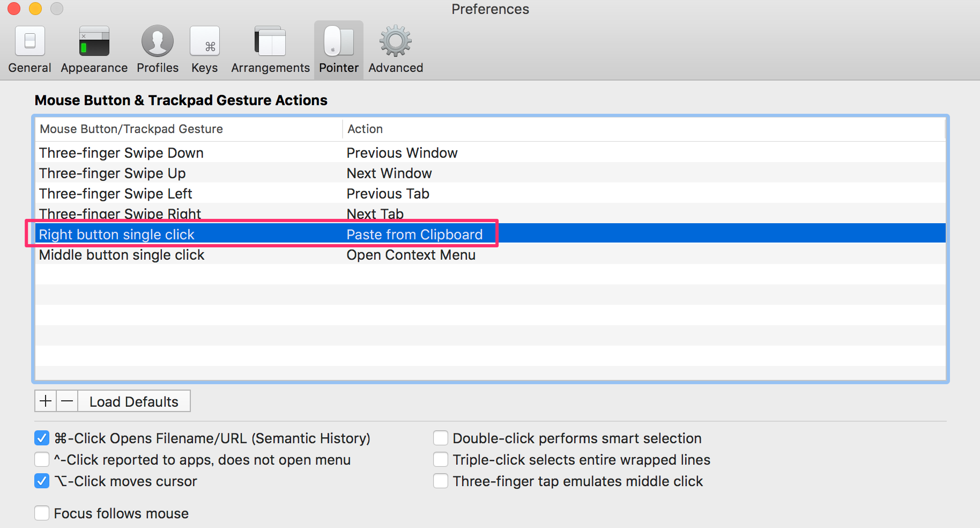Enable ^-Click reported to apps

42,459
